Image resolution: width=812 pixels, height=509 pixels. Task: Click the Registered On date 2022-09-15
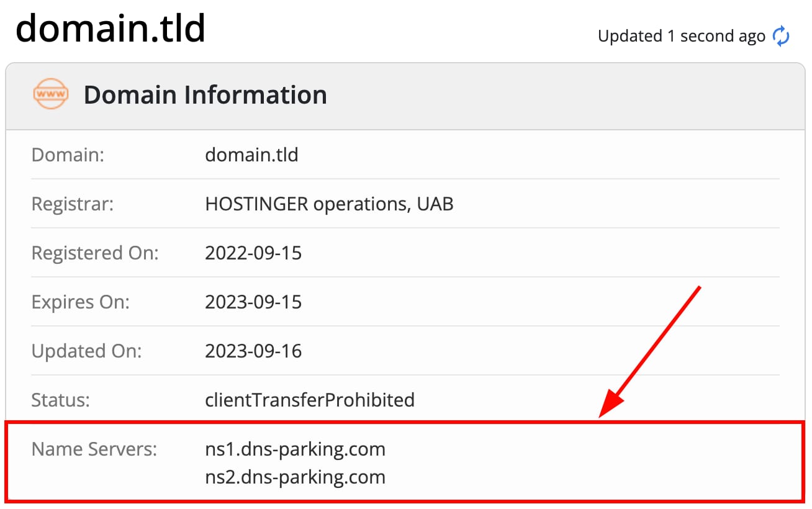pos(254,253)
